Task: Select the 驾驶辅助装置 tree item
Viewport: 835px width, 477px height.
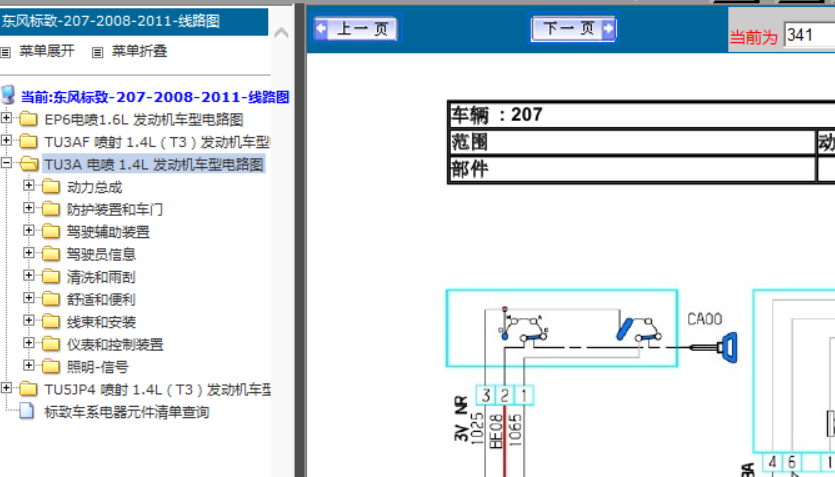Action: 108,232
